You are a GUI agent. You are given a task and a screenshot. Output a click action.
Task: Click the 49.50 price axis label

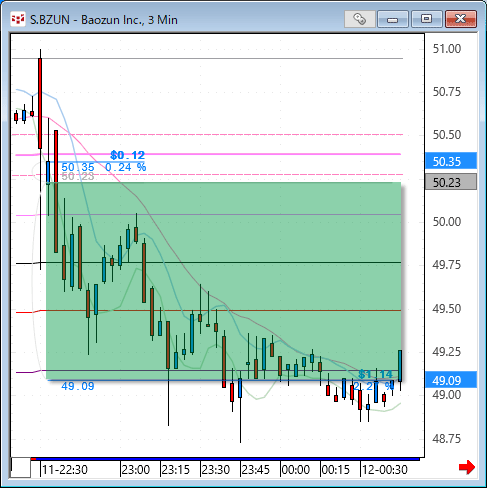point(447,309)
